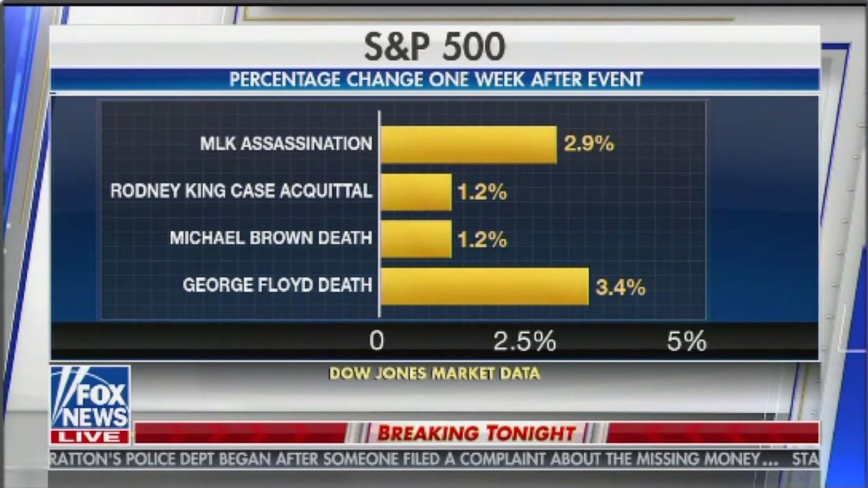
Task: Click the George Floyd Death label text
Action: [277, 285]
